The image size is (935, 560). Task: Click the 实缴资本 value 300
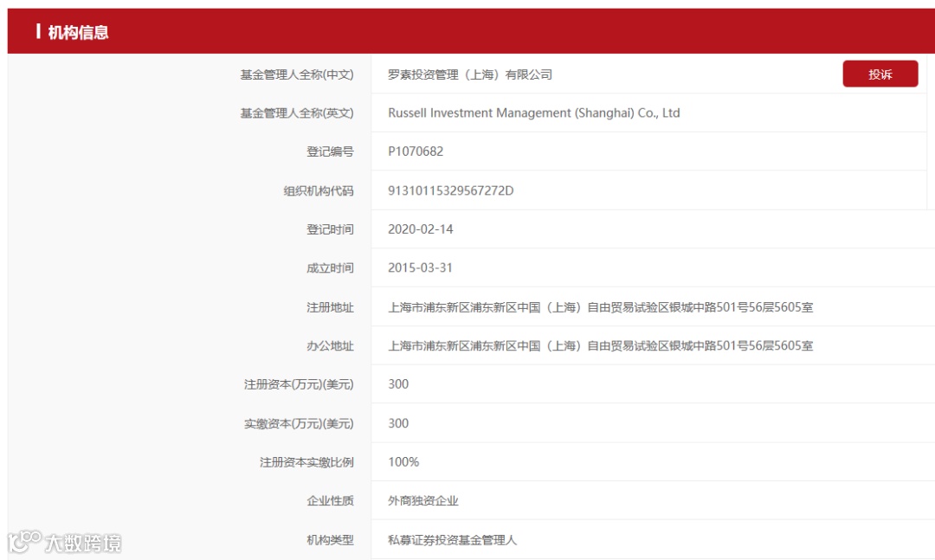pyautogui.click(x=398, y=423)
